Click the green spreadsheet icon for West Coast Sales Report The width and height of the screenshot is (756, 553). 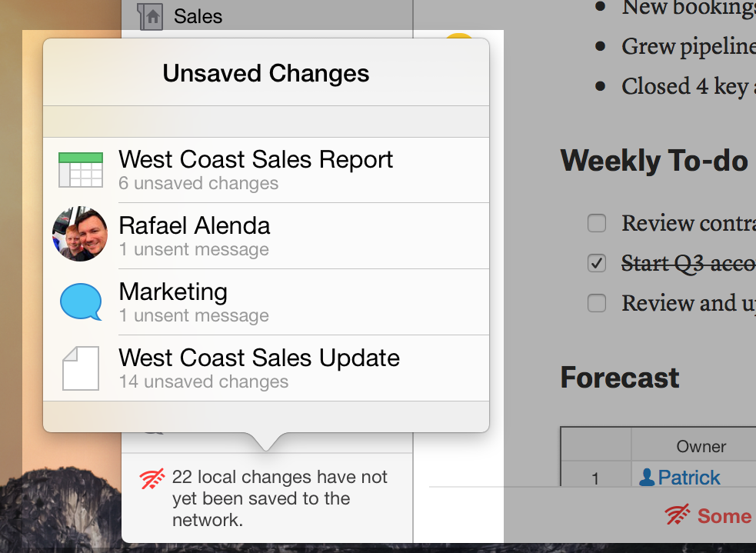pos(81,170)
